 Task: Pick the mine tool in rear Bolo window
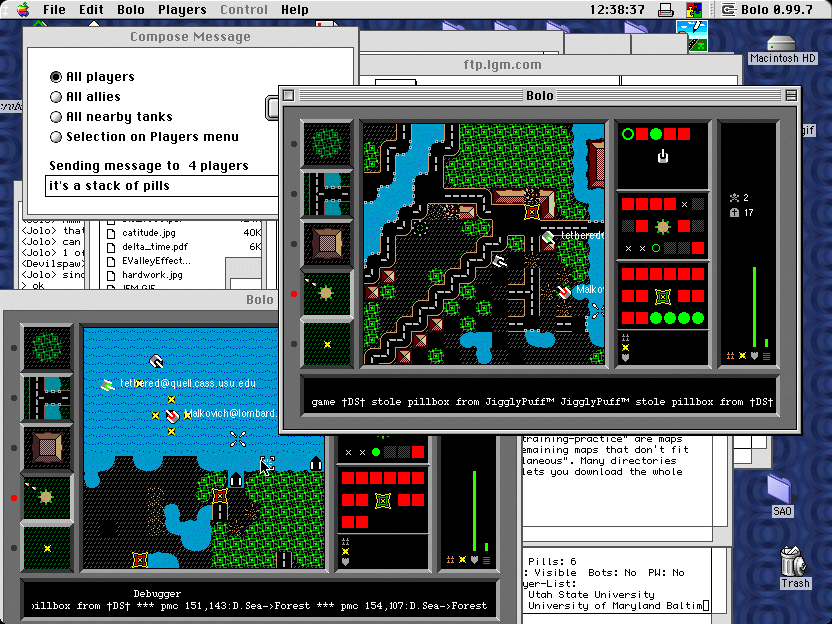point(47,547)
